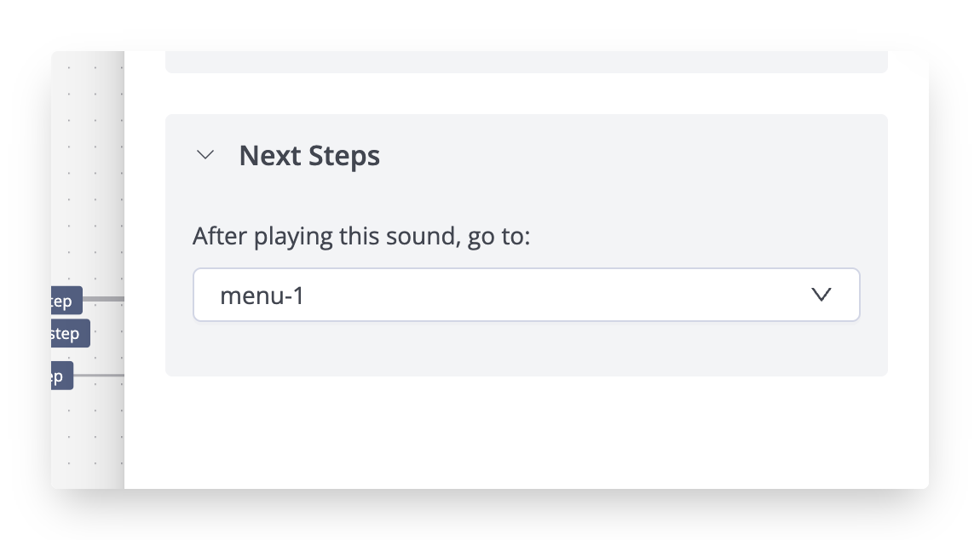Click the white gutter left of Next Steps panel
980x540 pixels.
coord(145,245)
